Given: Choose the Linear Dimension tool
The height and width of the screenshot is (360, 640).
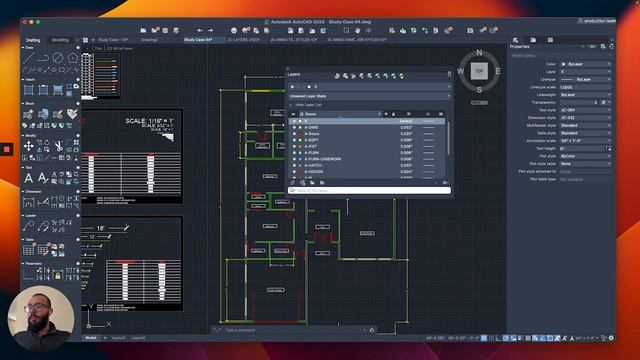Looking at the screenshot, I should [29, 202].
